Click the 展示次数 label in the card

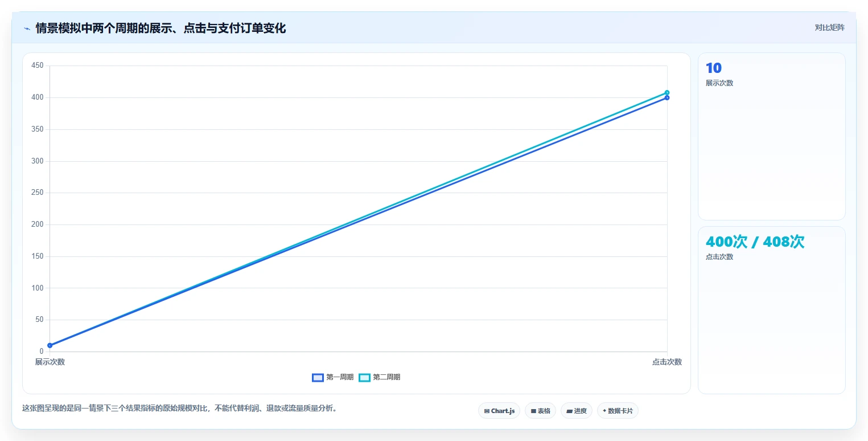(719, 83)
